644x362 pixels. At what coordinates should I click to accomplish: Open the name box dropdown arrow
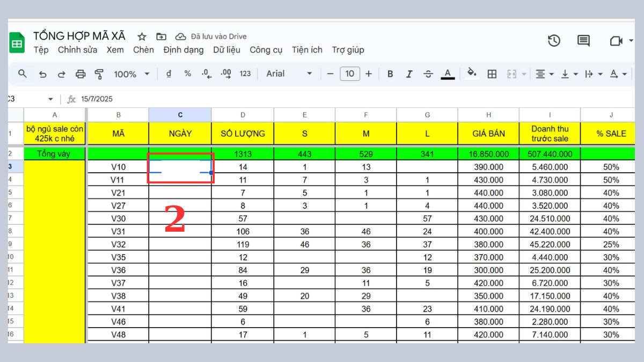(50, 99)
